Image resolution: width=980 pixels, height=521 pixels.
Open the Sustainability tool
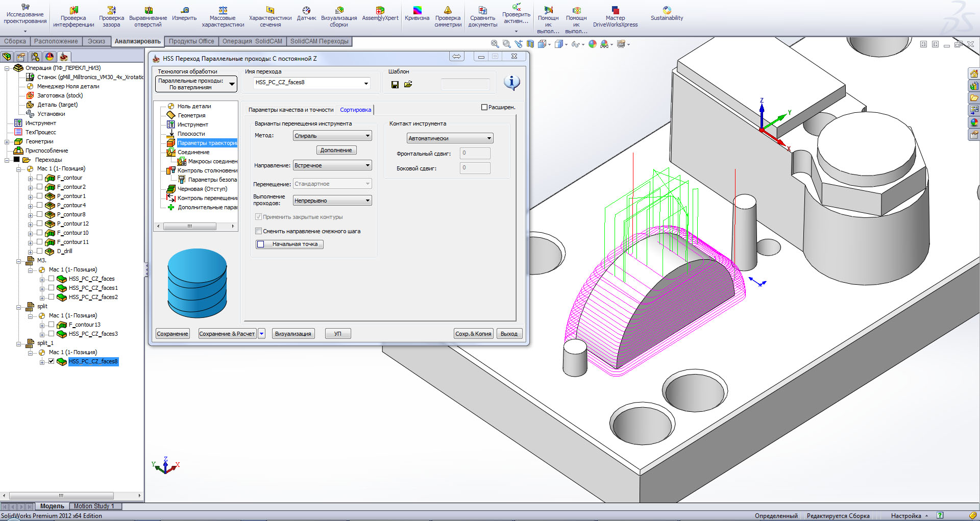point(667,14)
